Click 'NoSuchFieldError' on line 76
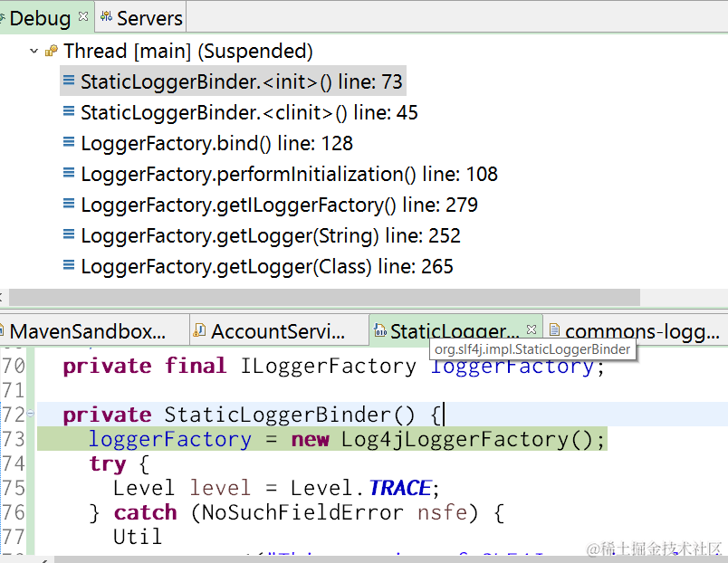The image size is (728, 563). (302, 512)
